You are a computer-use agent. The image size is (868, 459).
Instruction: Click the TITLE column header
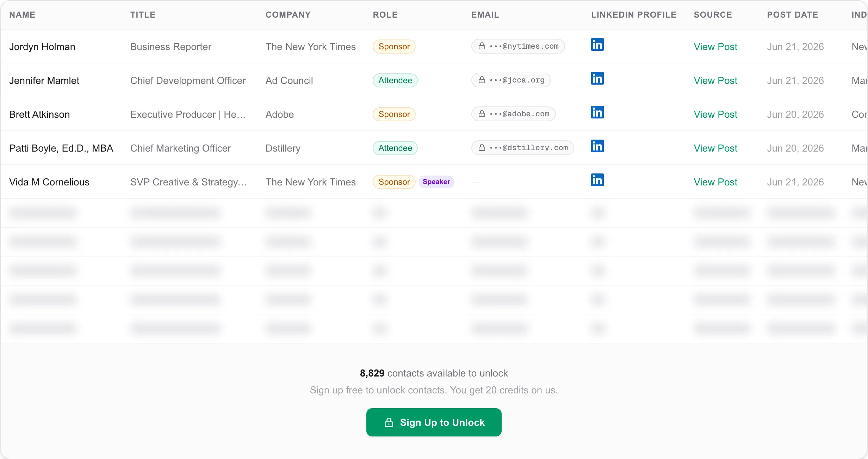click(143, 15)
